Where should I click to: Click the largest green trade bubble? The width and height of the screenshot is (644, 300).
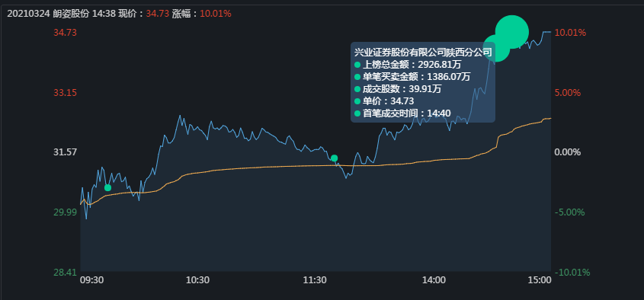pyautogui.click(x=511, y=32)
